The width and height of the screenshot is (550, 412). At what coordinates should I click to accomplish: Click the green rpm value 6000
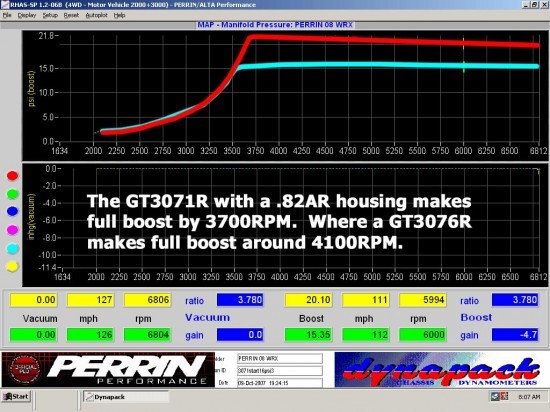pyautogui.click(x=423, y=335)
